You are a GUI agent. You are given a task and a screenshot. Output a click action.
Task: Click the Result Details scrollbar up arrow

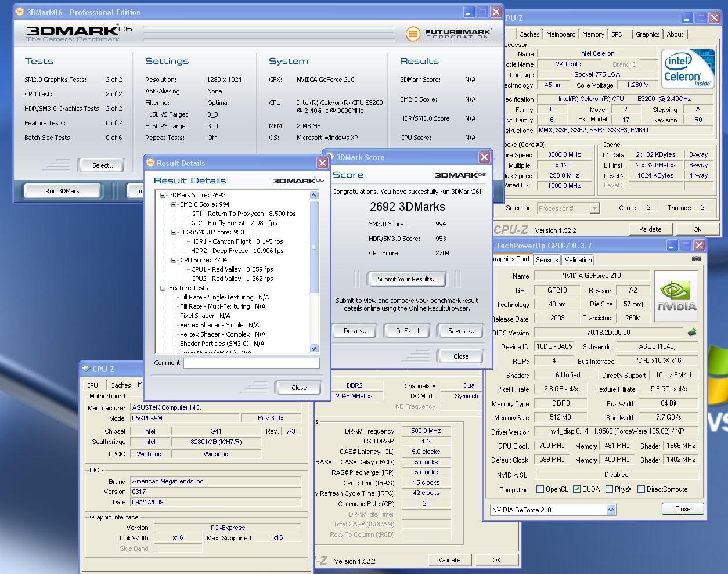point(314,196)
